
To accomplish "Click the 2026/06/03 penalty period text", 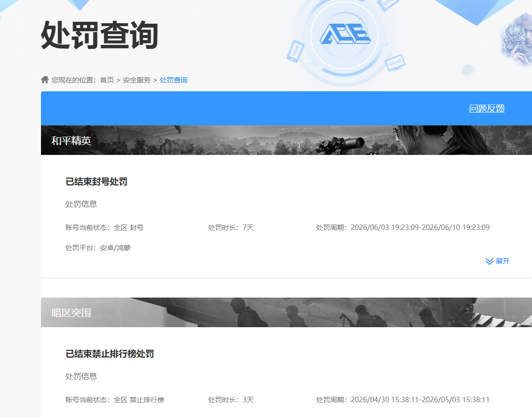I will [403, 227].
